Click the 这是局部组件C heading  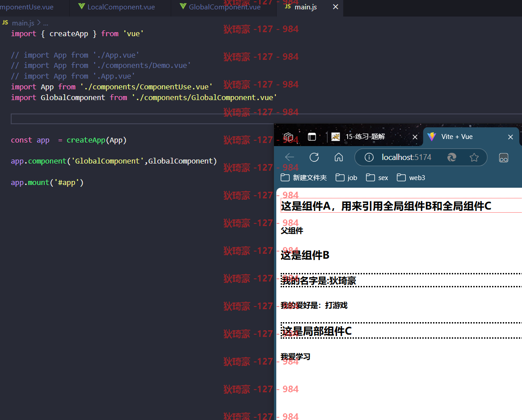click(x=316, y=331)
